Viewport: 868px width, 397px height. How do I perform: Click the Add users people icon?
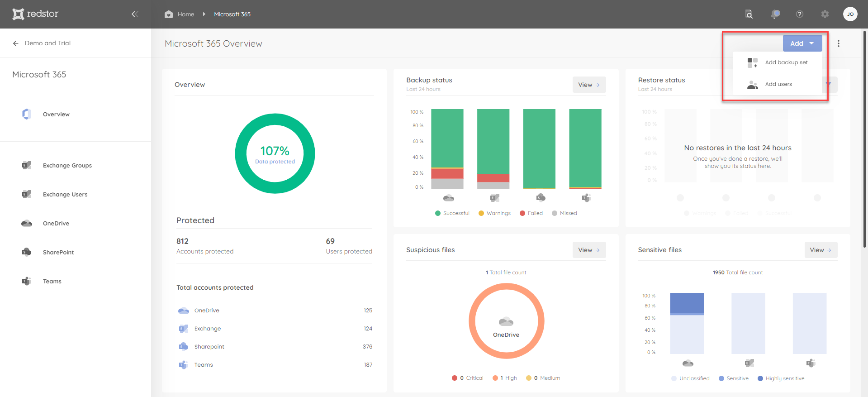753,84
